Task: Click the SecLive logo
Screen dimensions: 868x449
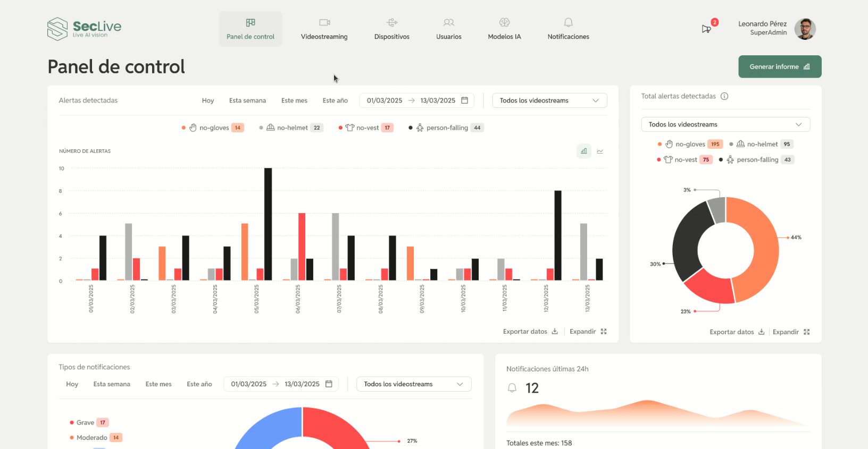Action: point(84,29)
